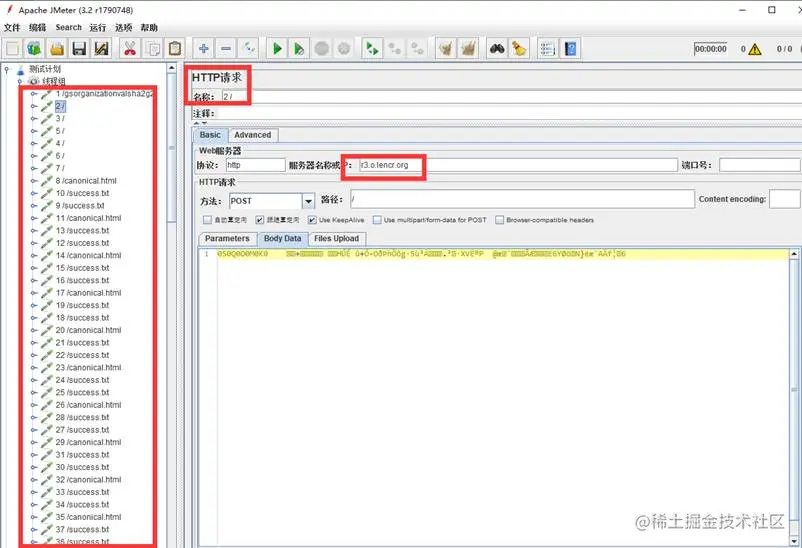Start the test with green play icon

(277, 49)
